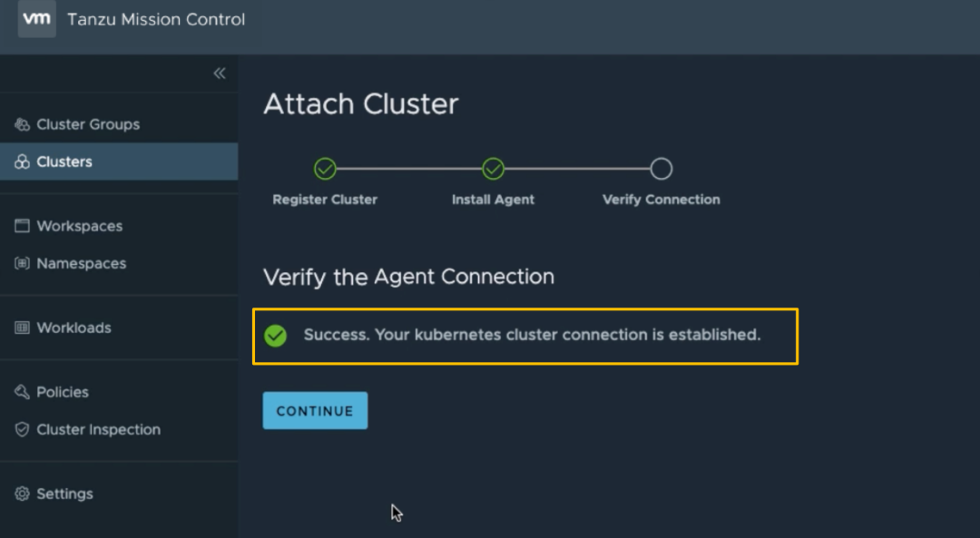980x538 pixels.
Task: Click the Clusters icon in sidebar
Action: click(x=22, y=161)
